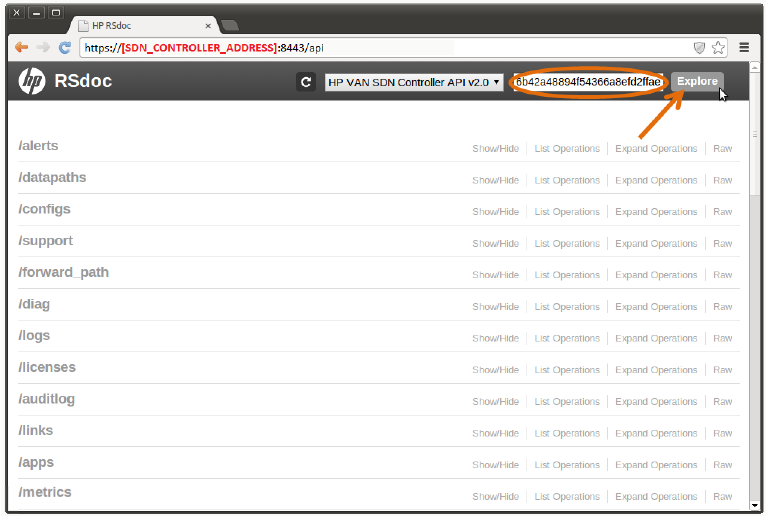The height and width of the screenshot is (516, 767).
Task: Expand the /forward_path resource
Action: (64, 272)
